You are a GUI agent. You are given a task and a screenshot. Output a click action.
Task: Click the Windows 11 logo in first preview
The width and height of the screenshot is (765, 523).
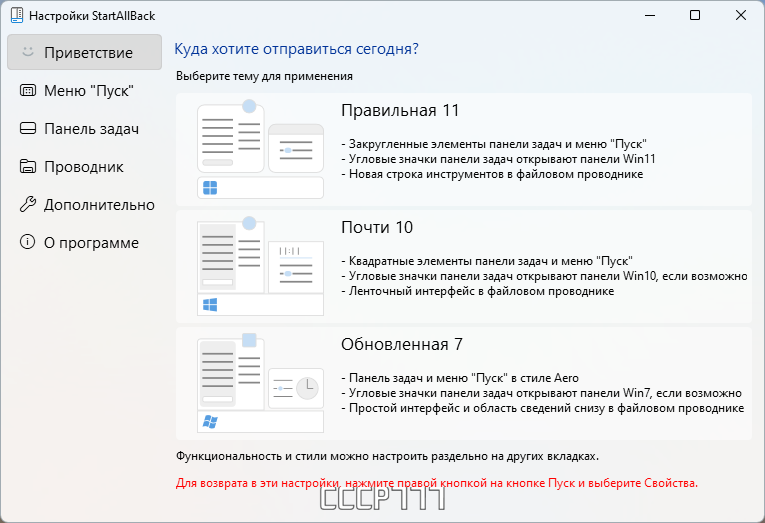click(x=210, y=188)
